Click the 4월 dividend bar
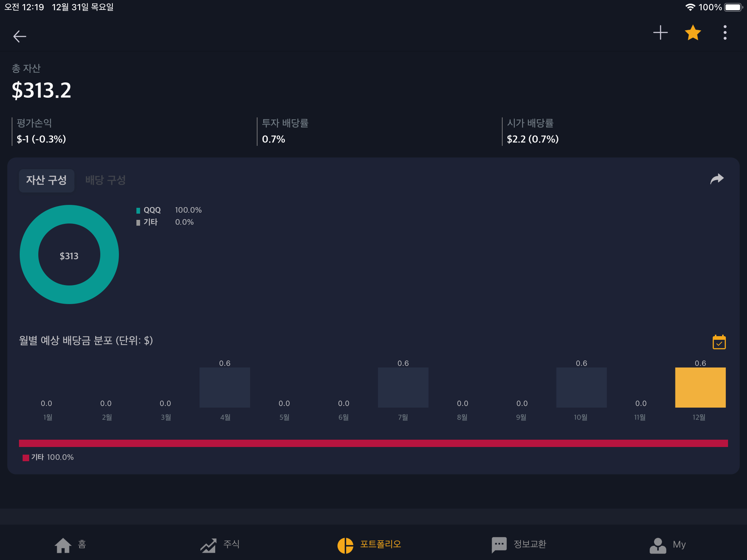Image resolution: width=747 pixels, height=560 pixels. (x=225, y=387)
